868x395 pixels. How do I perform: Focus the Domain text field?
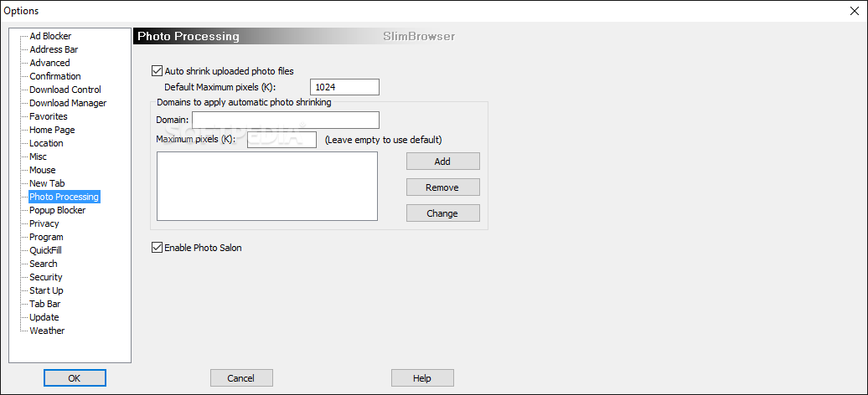click(286, 120)
